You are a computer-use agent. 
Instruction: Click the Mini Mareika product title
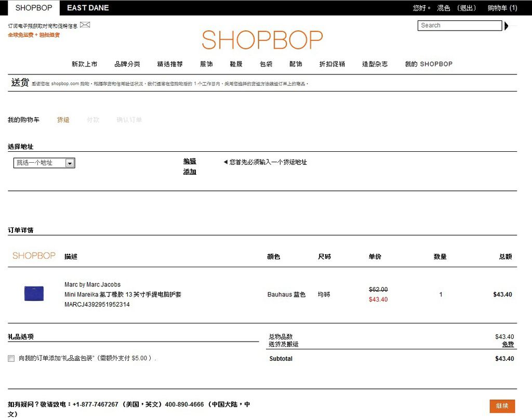(x=123, y=294)
